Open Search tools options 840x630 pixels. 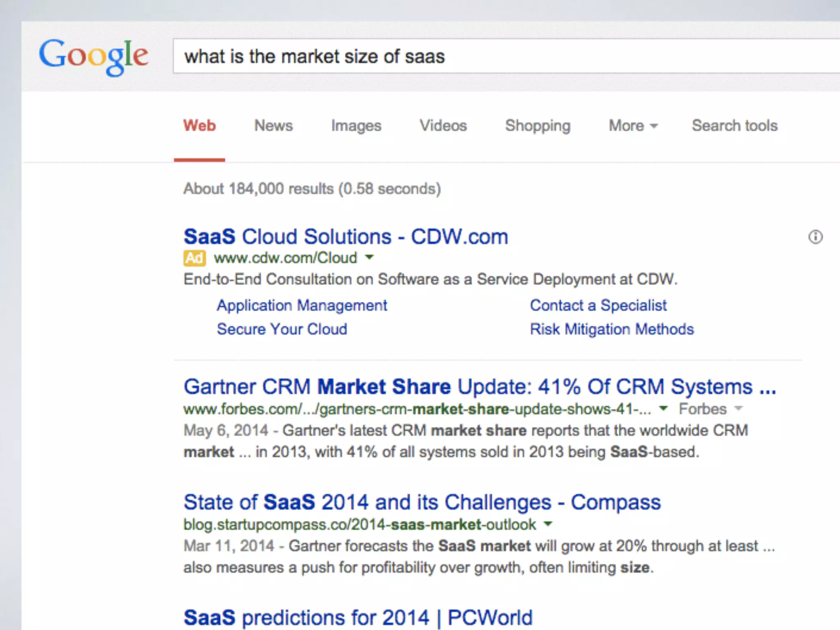point(735,126)
